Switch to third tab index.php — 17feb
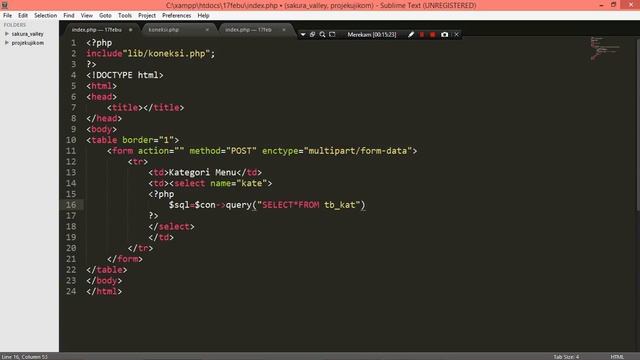This screenshot has width=640, height=360. pyautogui.click(x=248, y=30)
